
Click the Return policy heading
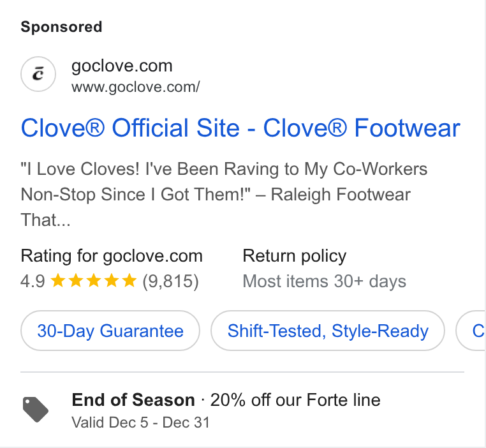(295, 256)
